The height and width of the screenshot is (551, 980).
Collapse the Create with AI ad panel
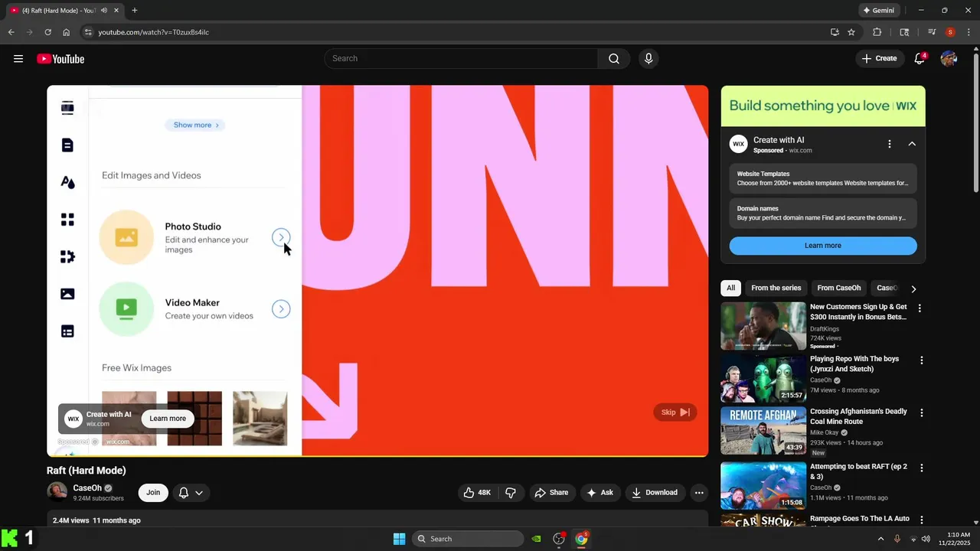pyautogui.click(x=912, y=144)
